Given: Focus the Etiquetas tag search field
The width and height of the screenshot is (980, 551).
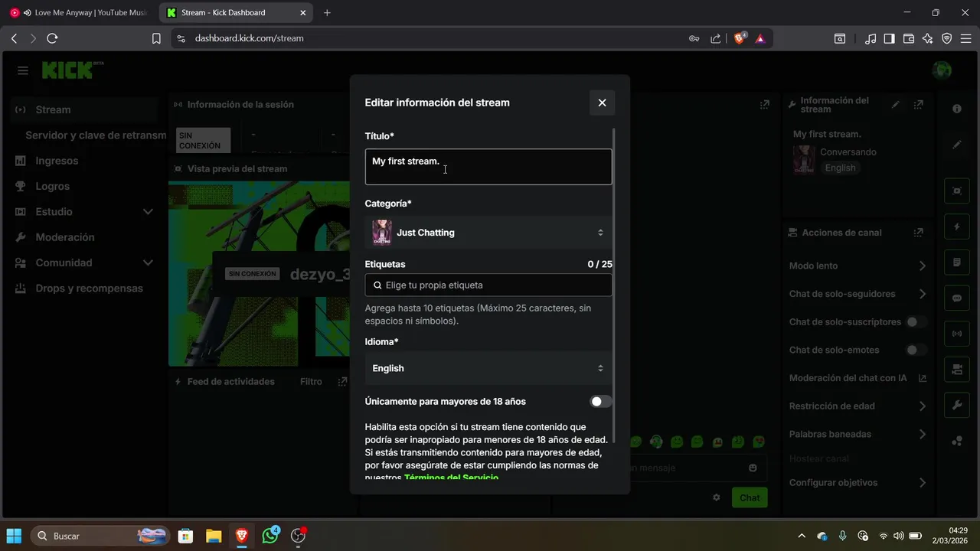Looking at the screenshot, I should [x=488, y=285].
